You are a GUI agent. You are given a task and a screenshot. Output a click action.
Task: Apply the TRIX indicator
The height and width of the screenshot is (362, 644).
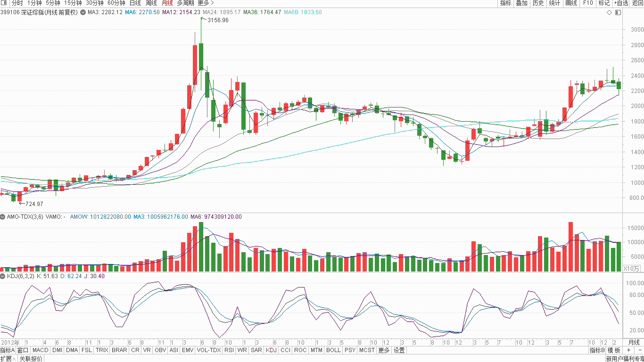point(102,350)
